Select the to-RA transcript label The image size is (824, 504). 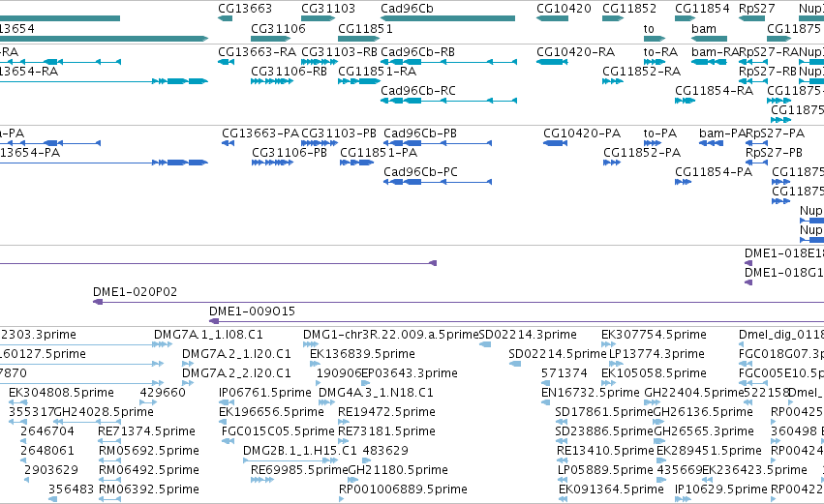pyautogui.click(x=660, y=52)
